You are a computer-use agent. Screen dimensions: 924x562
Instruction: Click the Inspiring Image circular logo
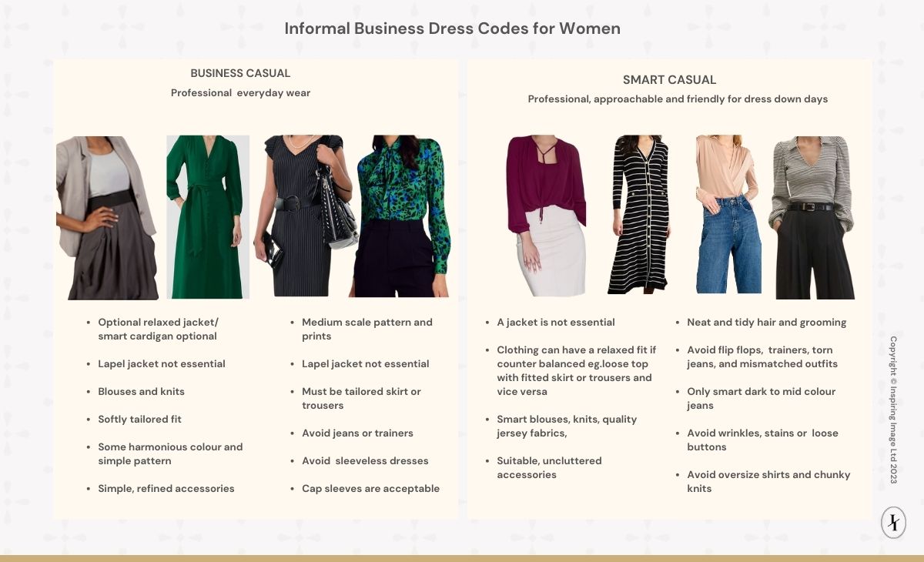892,522
